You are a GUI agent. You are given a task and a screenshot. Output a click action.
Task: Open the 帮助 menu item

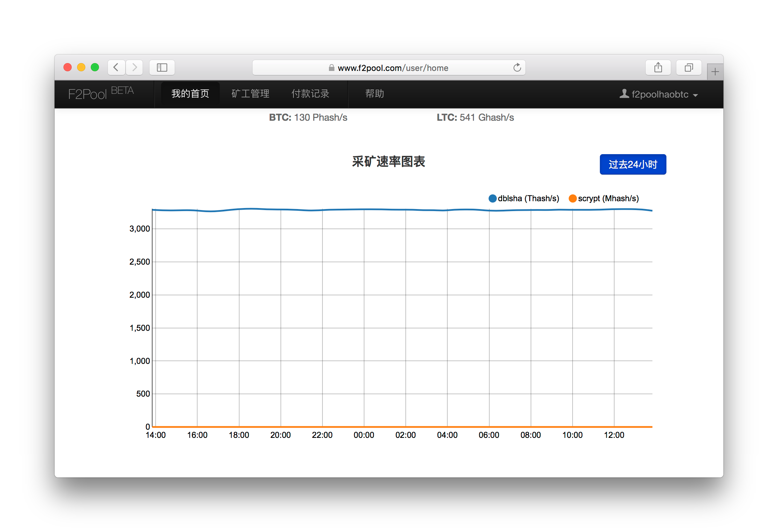(375, 94)
